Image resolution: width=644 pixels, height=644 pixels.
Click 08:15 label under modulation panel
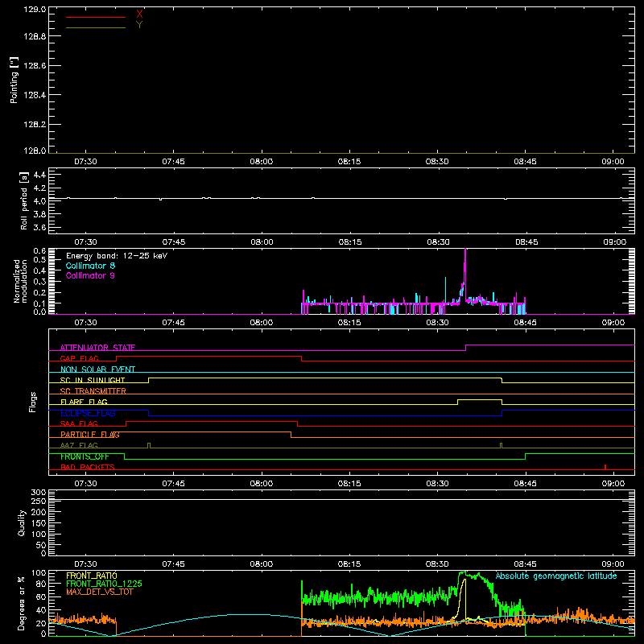[x=349, y=323]
